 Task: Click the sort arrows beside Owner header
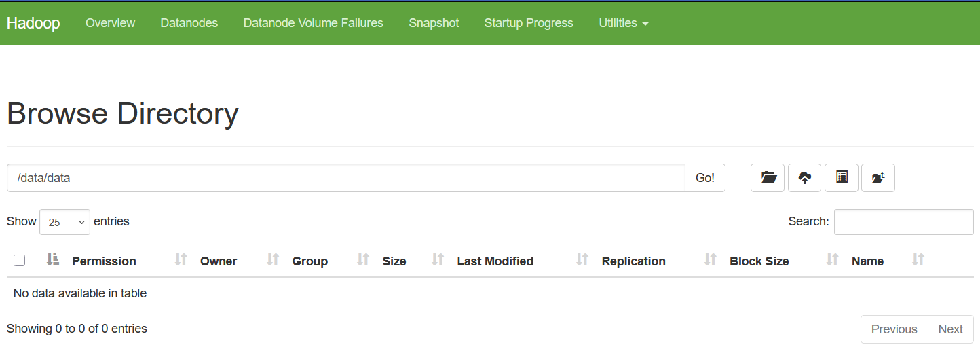pos(273,260)
